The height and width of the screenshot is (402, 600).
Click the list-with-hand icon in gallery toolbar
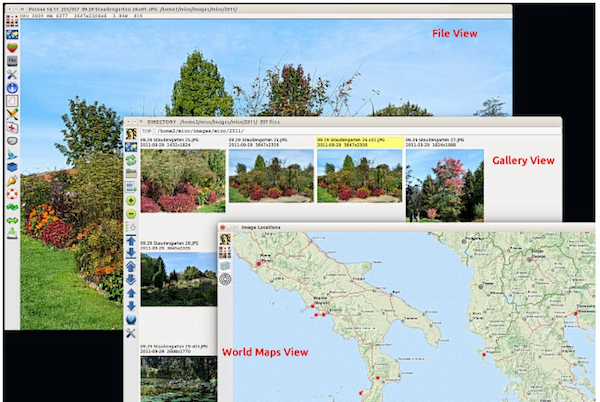(x=131, y=226)
